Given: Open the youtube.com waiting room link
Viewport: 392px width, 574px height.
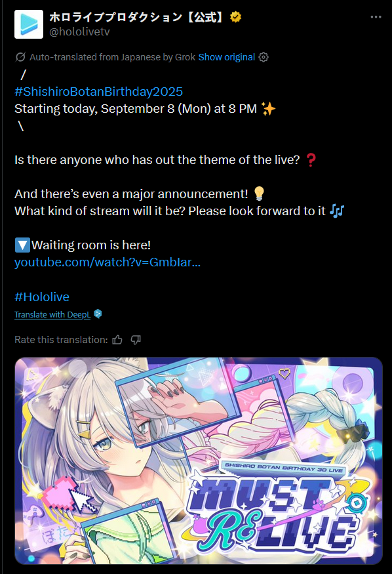Looking at the screenshot, I should (108, 262).
